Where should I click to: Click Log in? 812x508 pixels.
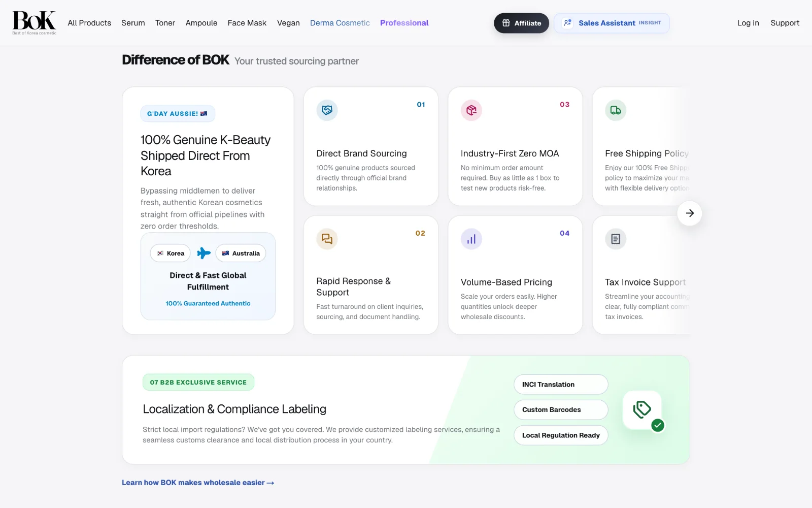coord(748,23)
